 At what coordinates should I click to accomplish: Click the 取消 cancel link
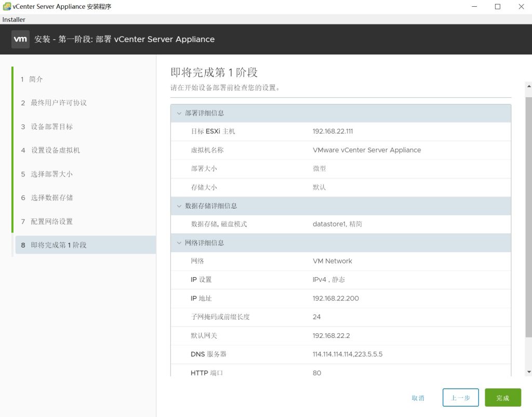(x=418, y=398)
